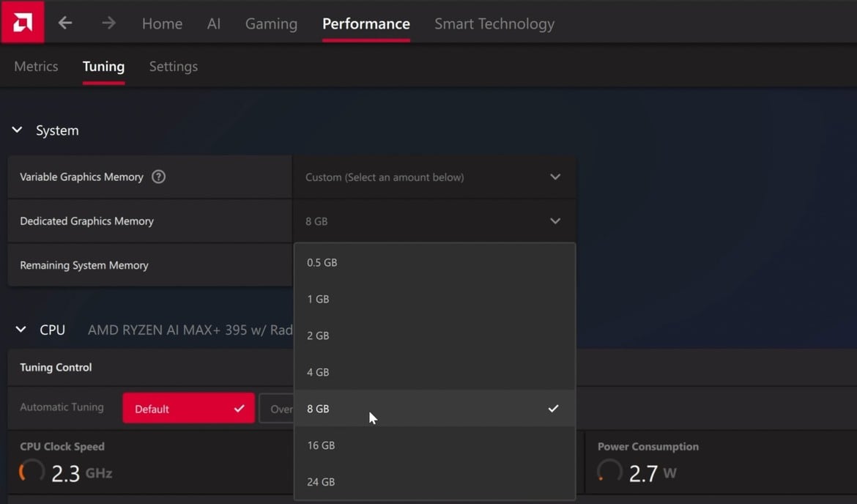Click the AMD logo icon
The width and height of the screenshot is (857, 504).
23,23
